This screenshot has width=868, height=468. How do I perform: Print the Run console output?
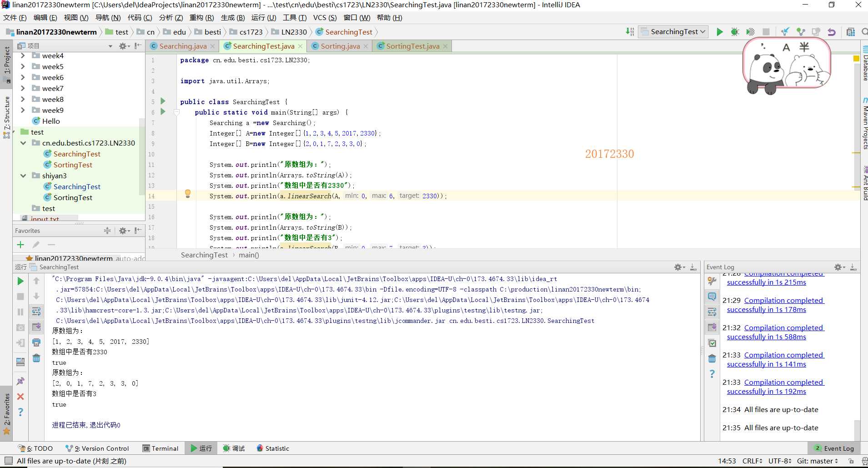click(x=36, y=342)
